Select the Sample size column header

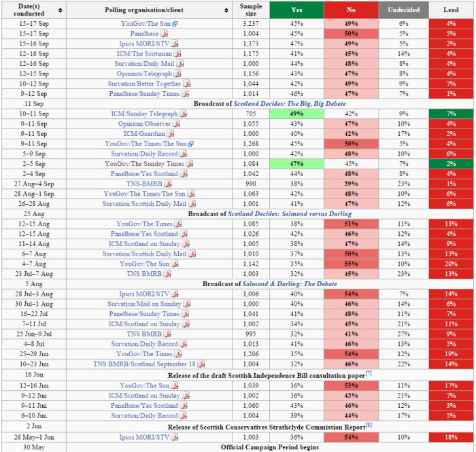[250, 10]
